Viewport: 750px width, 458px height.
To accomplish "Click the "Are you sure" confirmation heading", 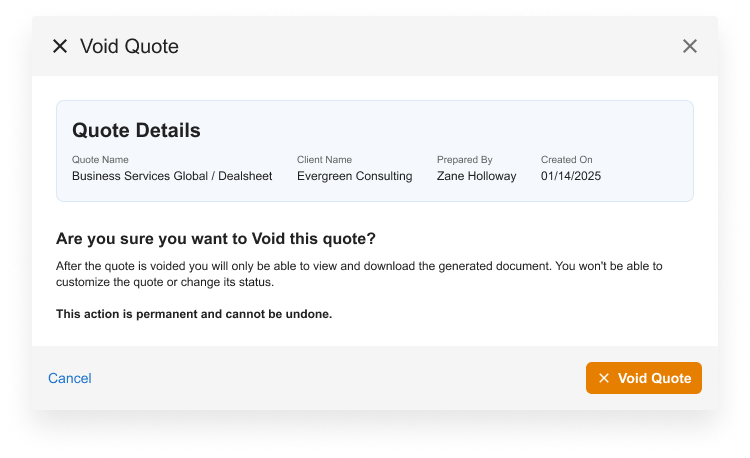I will point(215,239).
